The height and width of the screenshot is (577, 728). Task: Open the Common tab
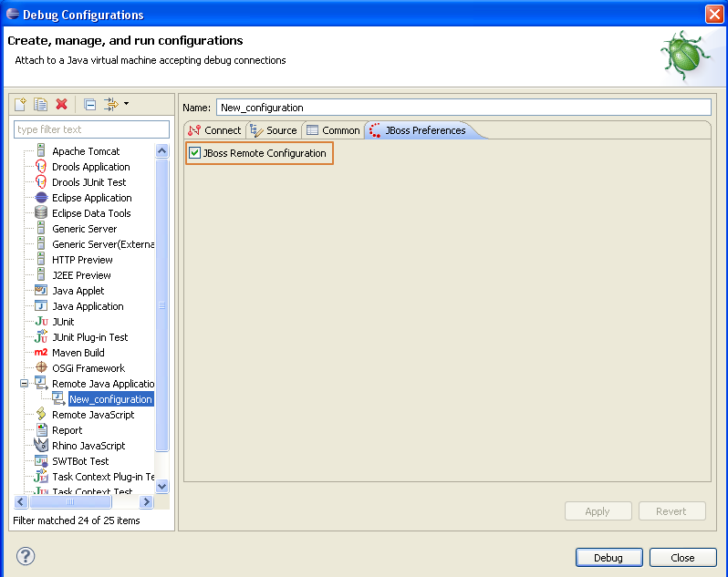[x=333, y=130]
